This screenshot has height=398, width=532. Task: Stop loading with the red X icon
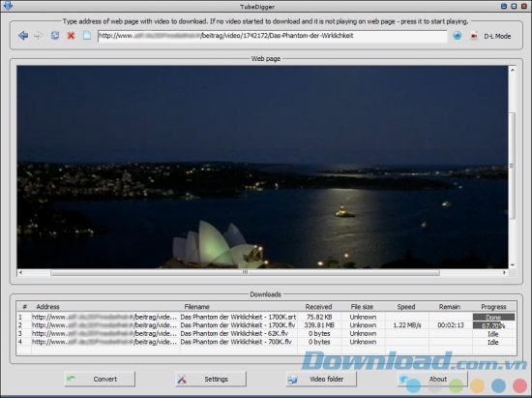pos(71,36)
